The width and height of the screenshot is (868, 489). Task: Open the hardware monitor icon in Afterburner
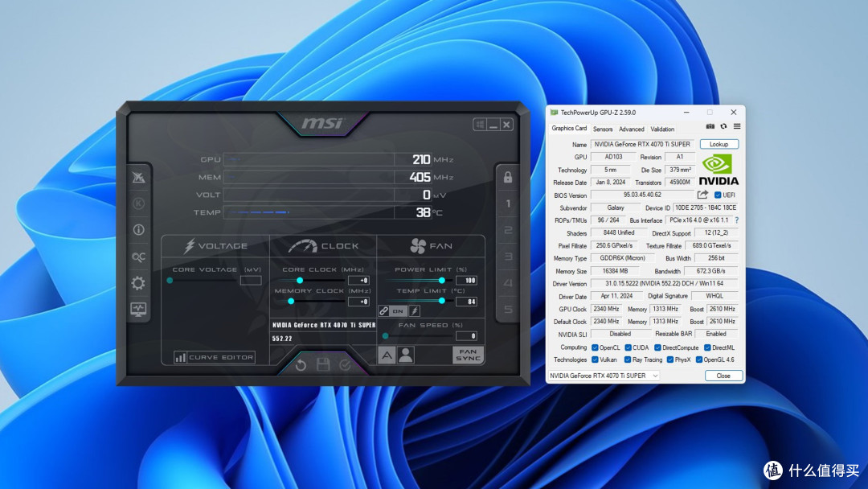tap(138, 309)
